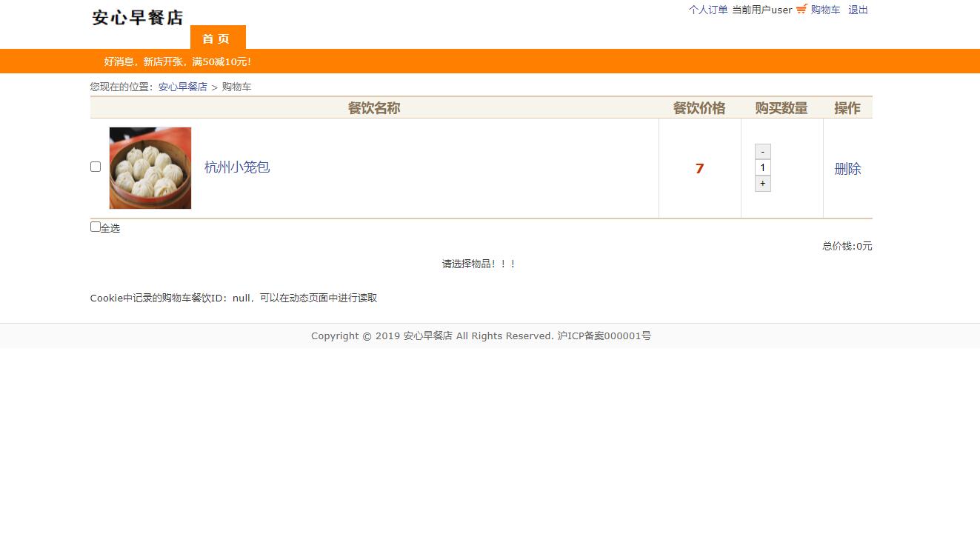The height and width of the screenshot is (534, 980).
Task: Click 购物车 in the breadcrumb trail
Action: click(237, 87)
